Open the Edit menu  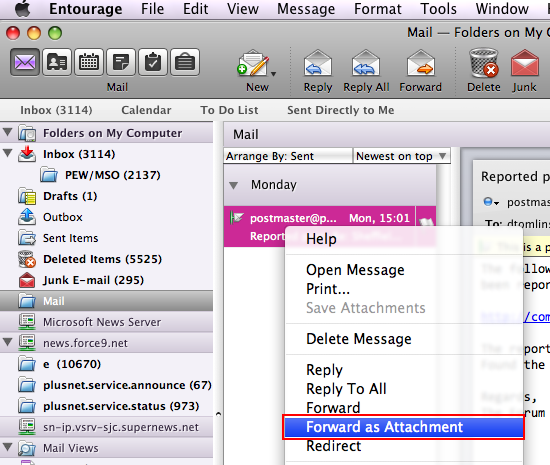[195, 9]
